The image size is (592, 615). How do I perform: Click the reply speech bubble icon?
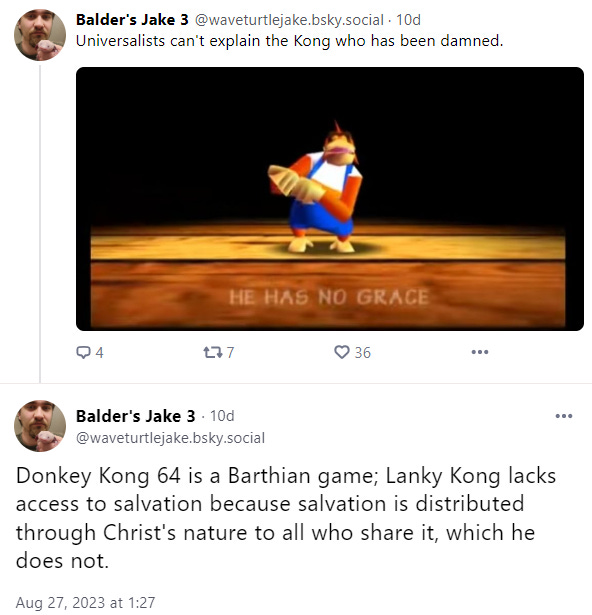[83, 352]
